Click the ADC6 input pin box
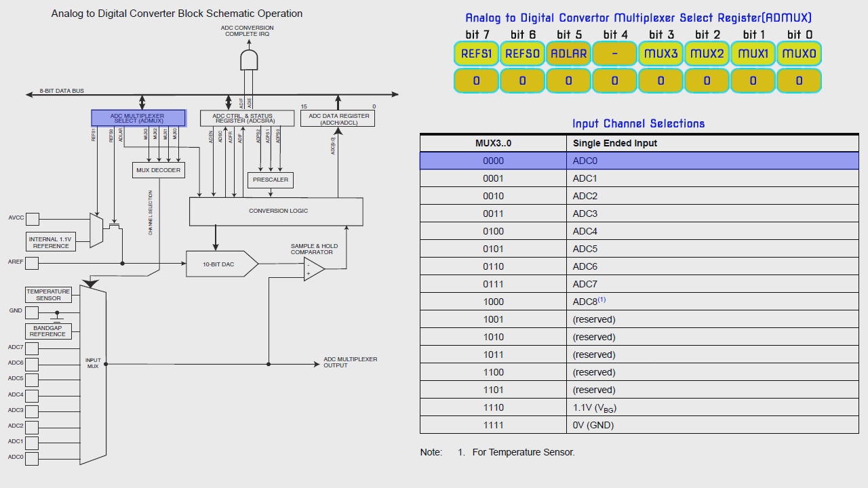Screen dimensions: 868x488 point(32,364)
